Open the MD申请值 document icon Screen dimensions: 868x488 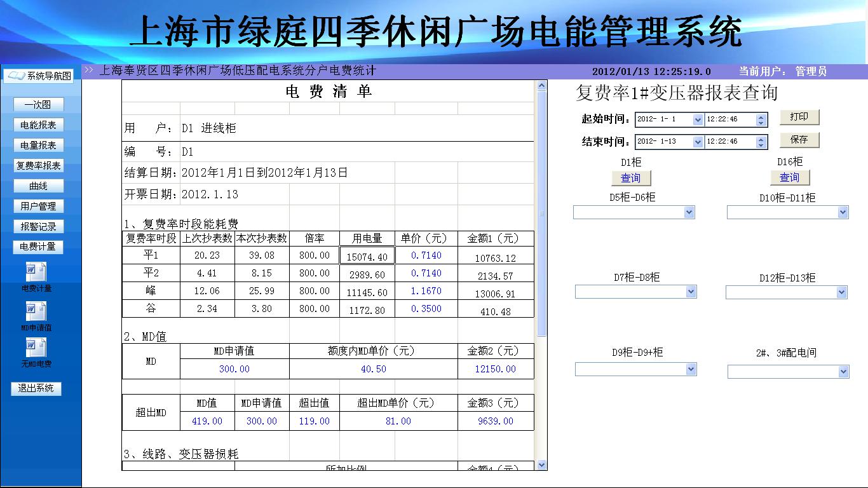pyautogui.click(x=36, y=311)
